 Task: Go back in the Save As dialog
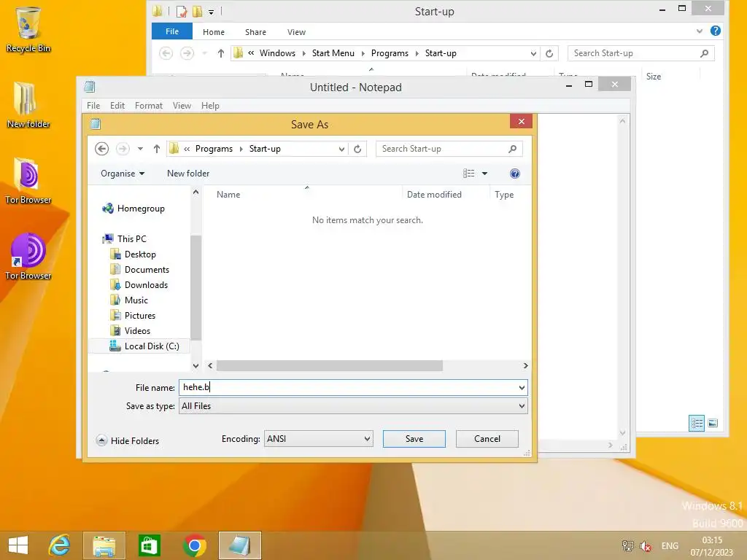click(101, 149)
